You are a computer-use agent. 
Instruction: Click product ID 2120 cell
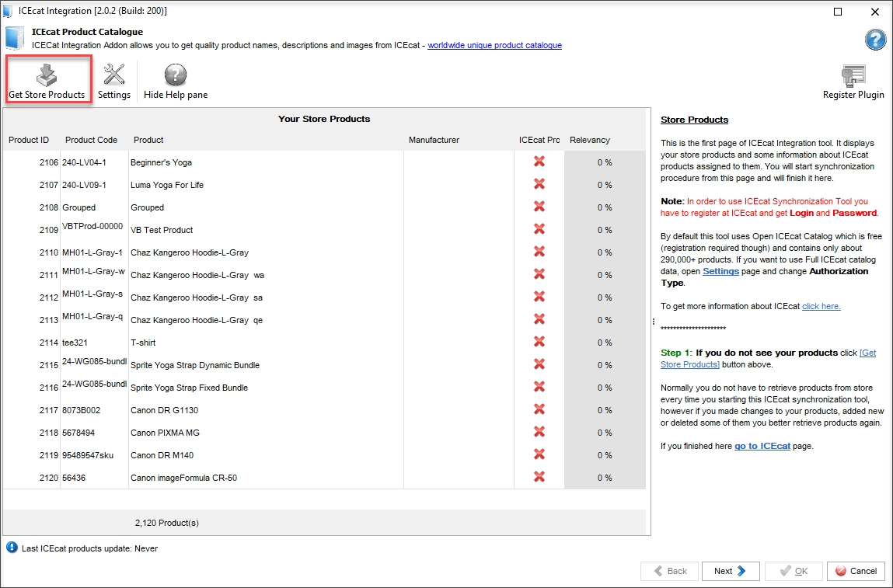pyautogui.click(x=49, y=478)
